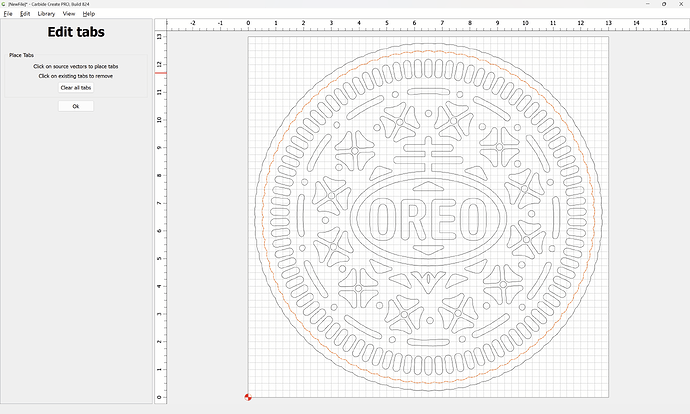Viewport: 690px width, 414px height.
Task: Click the Carbide Create icon in title bar
Action: (4, 4)
